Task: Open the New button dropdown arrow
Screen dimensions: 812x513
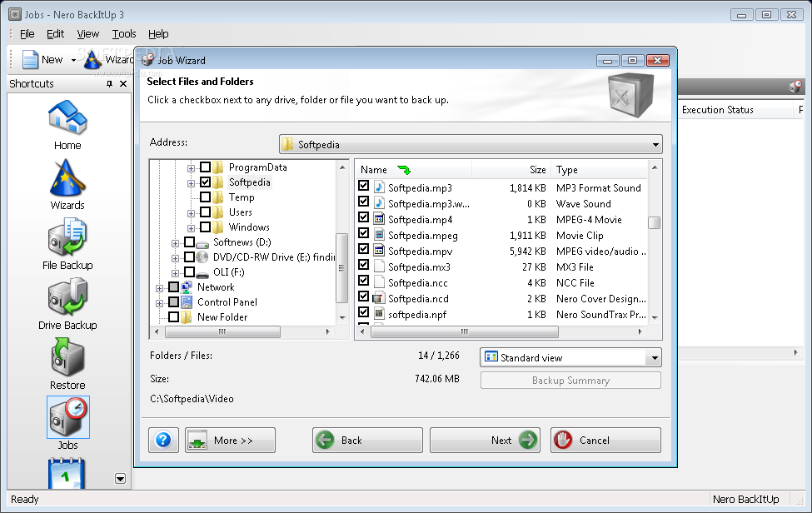Action: point(73,60)
